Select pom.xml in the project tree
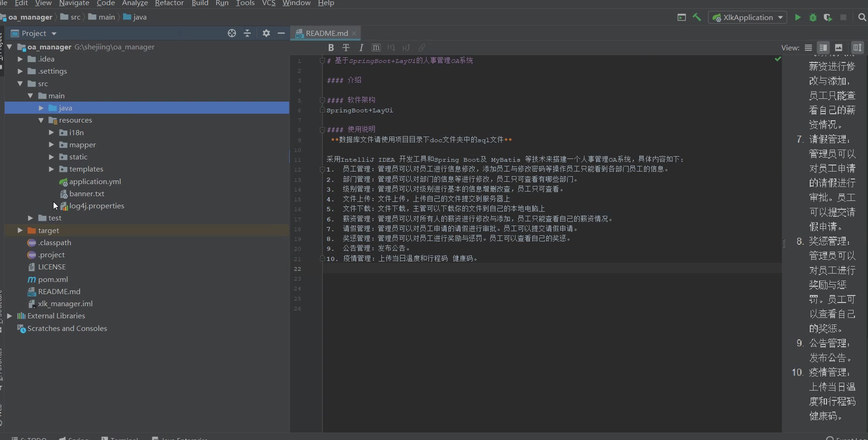 [53, 279]
